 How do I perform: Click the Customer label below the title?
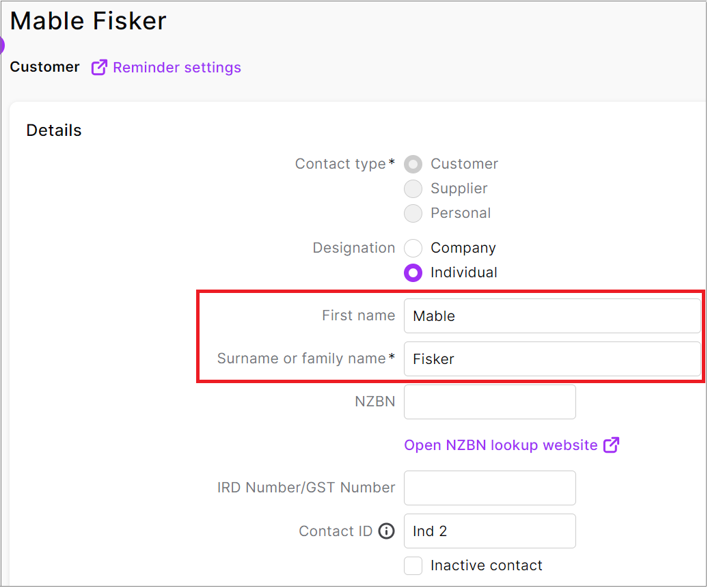click(44, 67)
